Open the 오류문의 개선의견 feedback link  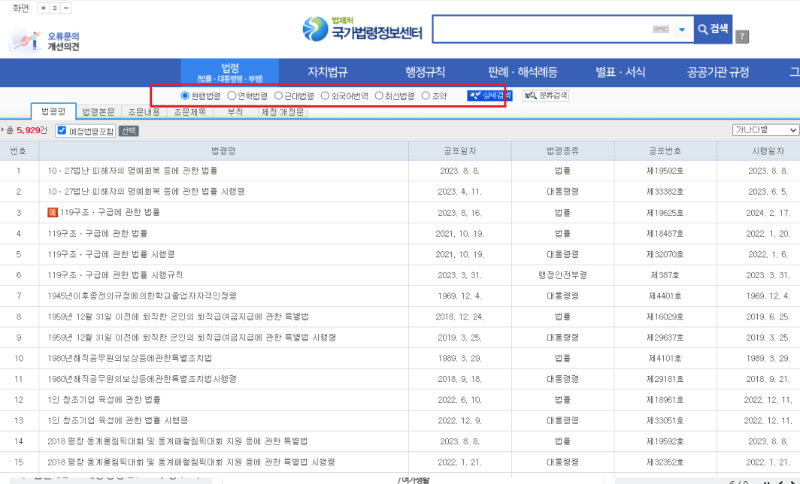[45, 41]
